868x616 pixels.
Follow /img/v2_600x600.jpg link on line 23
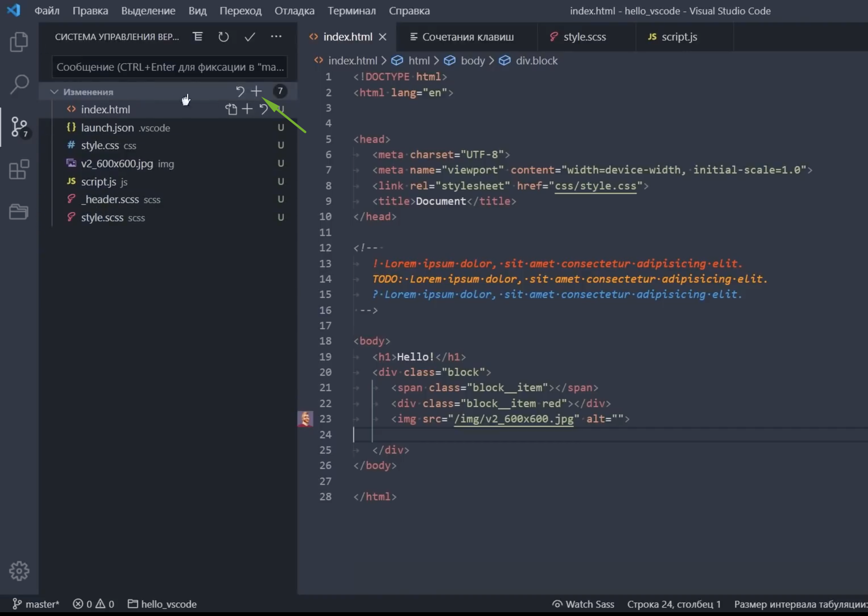514,419
